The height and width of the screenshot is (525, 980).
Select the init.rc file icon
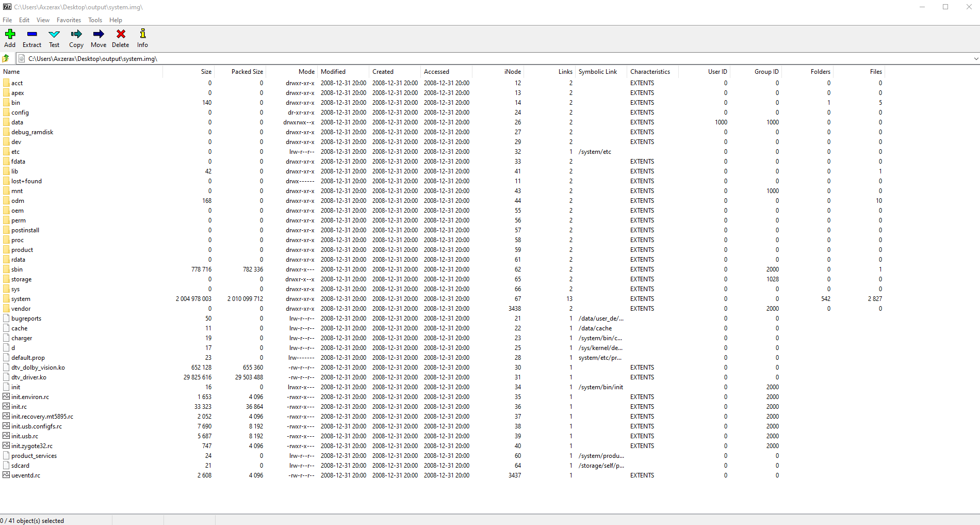click(6, 406)
